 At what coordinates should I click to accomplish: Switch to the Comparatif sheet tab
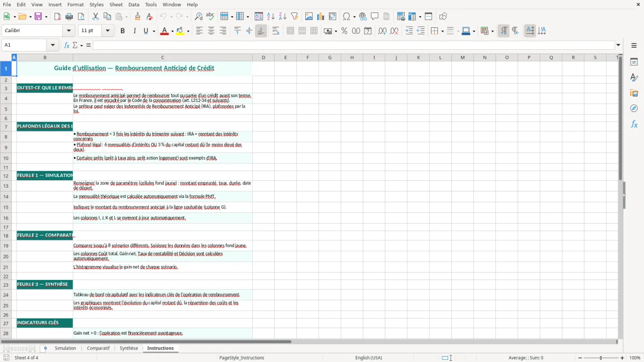tap(98, 348)
